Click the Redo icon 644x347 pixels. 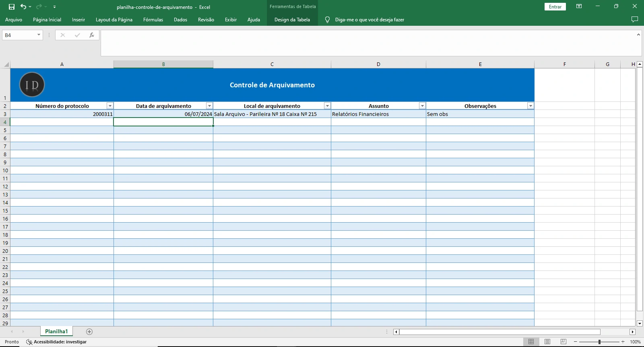coord(39,7)
